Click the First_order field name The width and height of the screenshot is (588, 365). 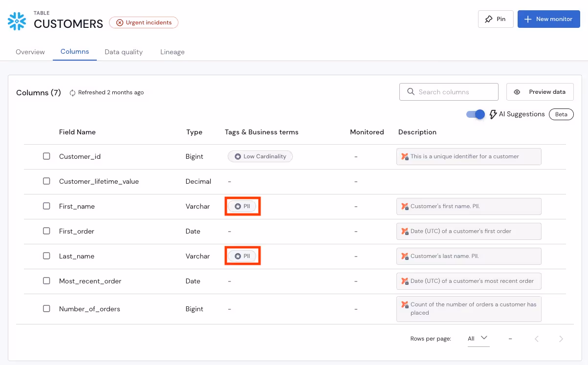pos(77,231)
